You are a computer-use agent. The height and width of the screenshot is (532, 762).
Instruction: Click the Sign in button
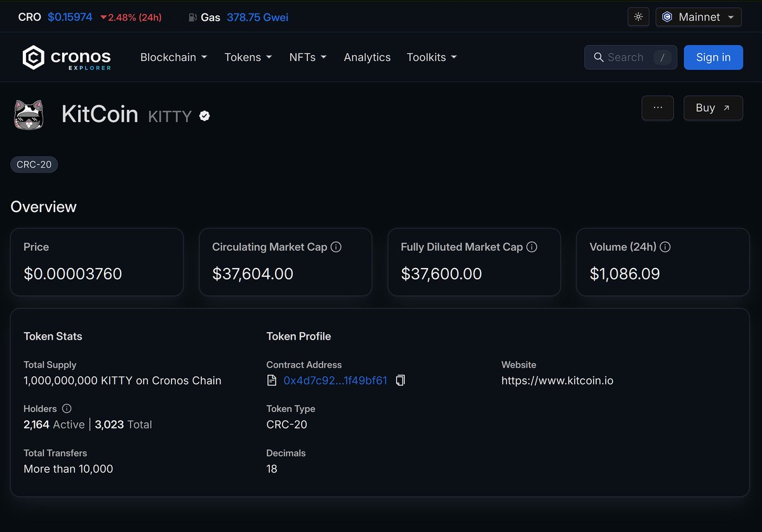[713, 57]
